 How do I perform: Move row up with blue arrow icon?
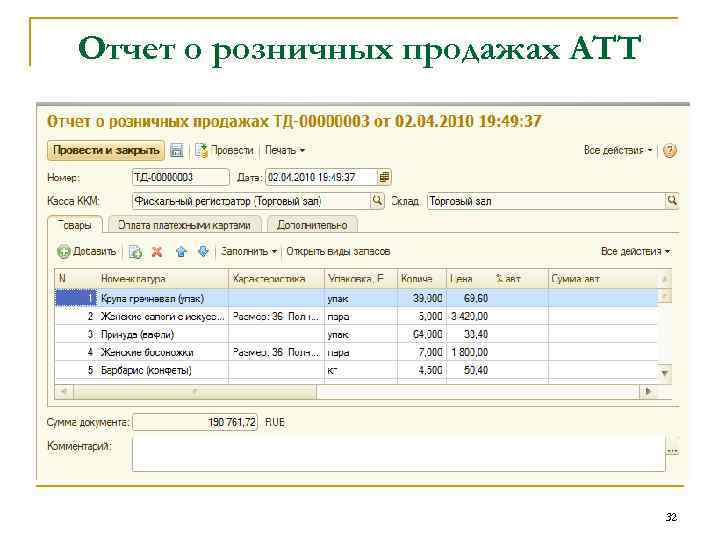click(181, 251)
